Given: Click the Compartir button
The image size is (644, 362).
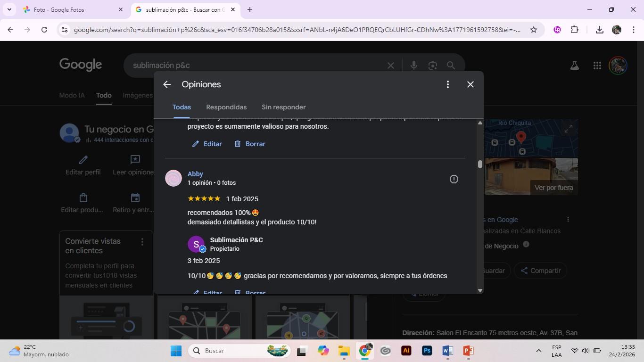Looking at the screenshot, I should coord(540,271).
